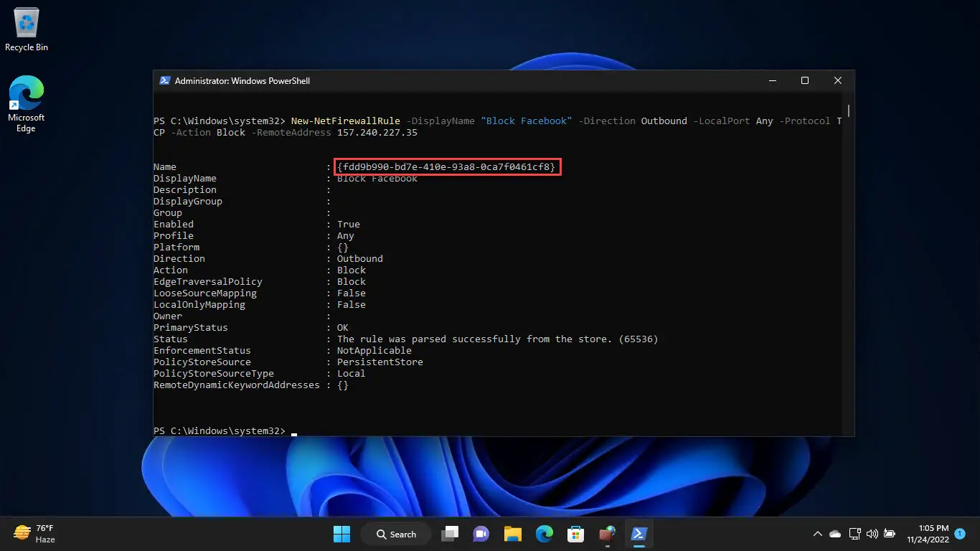
Task: Click the PolicyStoreSource value PersistentStore
Action: coord(380,362)
